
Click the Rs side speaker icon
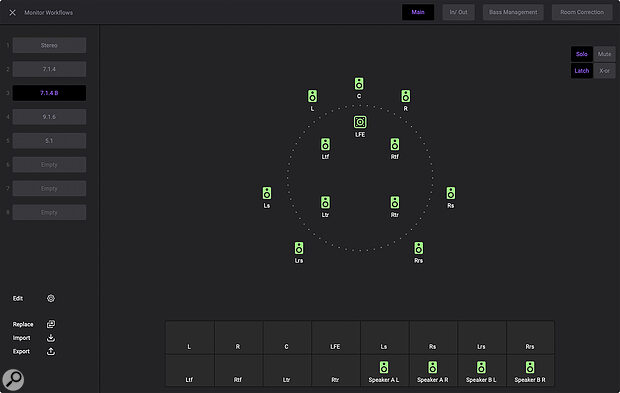click(451, 193)
